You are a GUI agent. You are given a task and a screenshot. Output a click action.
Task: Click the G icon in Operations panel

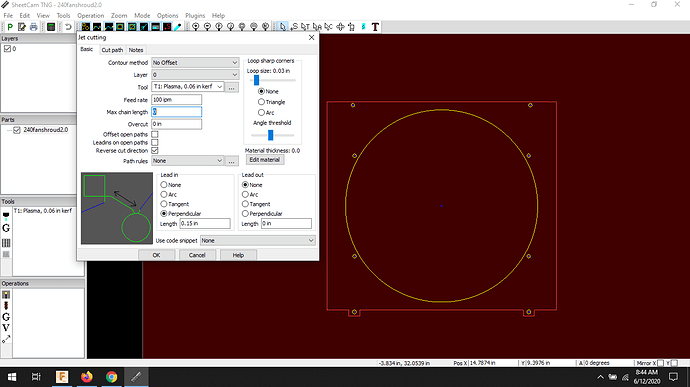6,317
